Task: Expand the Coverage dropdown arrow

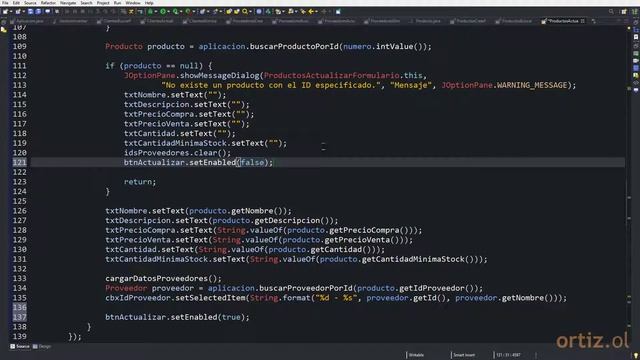Action: click(181, 11)
